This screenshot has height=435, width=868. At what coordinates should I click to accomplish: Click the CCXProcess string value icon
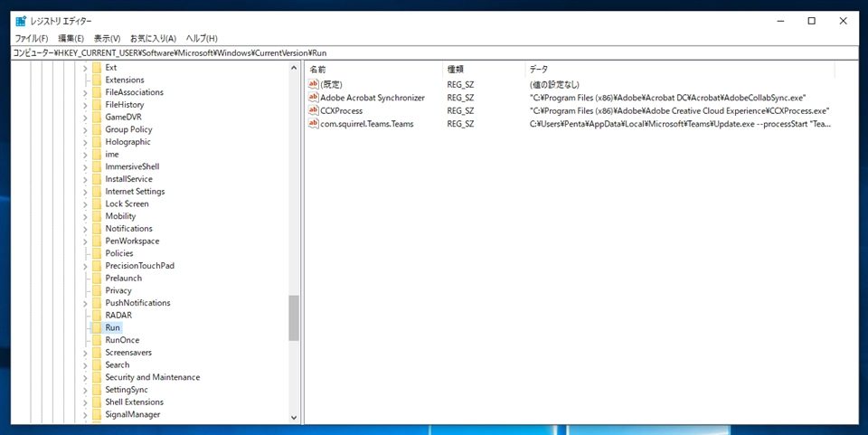[314, 110]
